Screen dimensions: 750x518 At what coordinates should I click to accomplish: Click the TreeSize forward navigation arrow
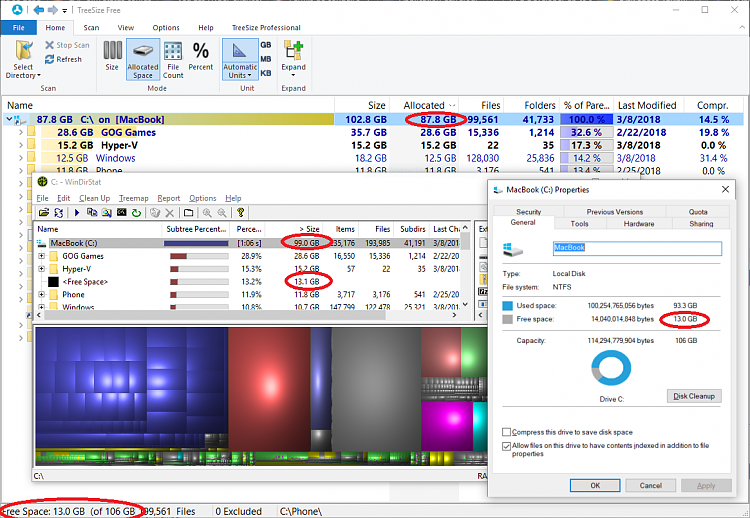click(52, 10)
